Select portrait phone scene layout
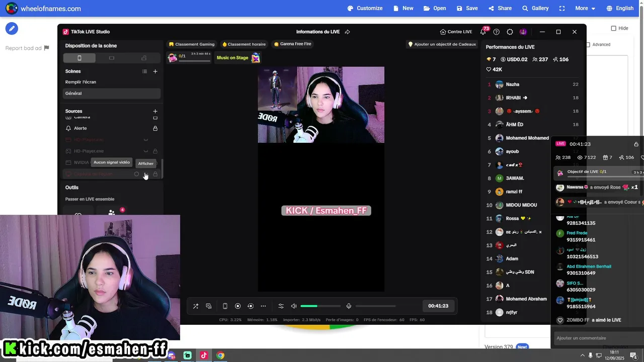The height and width of the screenshot is (362, 644). [x=79, y=58]
